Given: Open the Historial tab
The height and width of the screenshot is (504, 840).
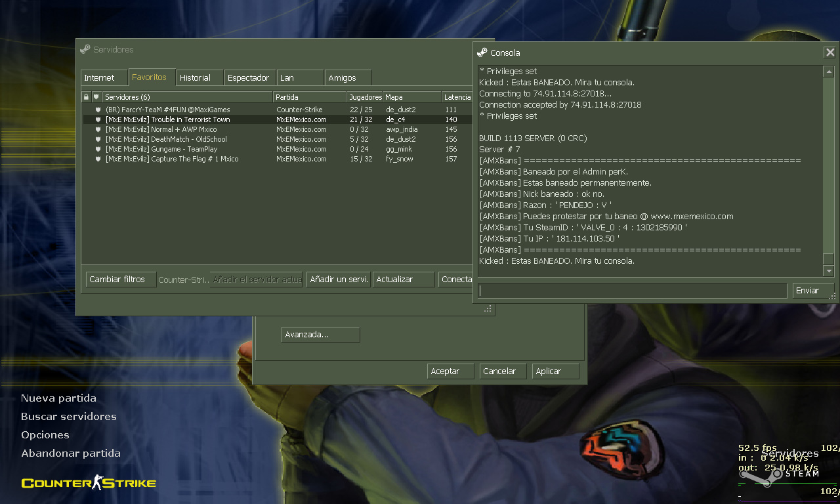Looking at the screenshot, I should [x=200, y=77].
